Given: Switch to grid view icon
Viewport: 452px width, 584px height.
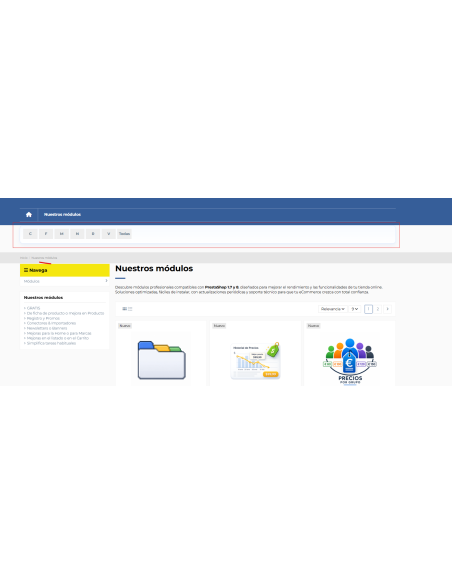Looking at the screenshot, I should click(124, 309).
